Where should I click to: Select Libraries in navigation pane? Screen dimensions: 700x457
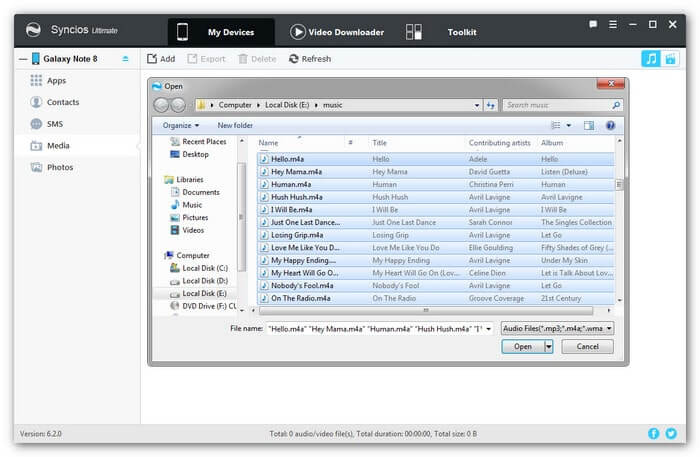184,179
